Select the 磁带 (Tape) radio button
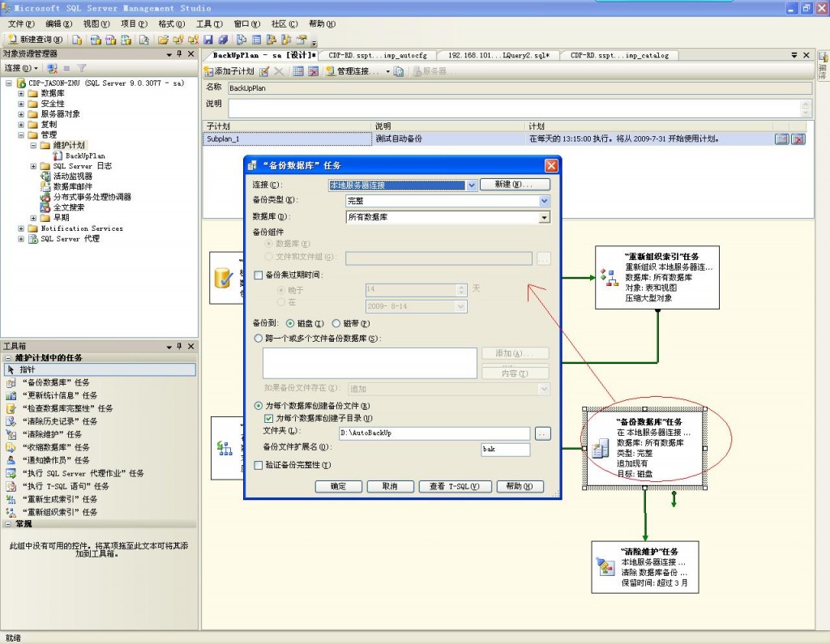Screen dimensions: 830x644 [x=336, y=323]
